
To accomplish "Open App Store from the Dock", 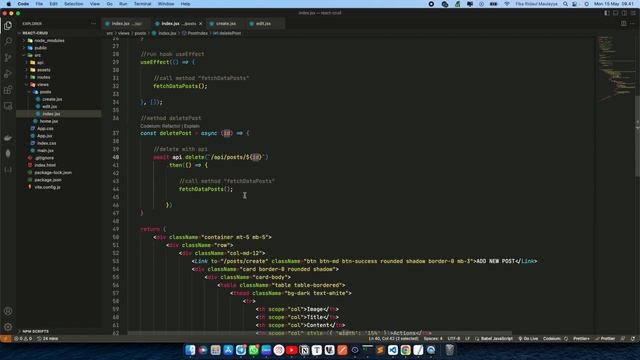I will point(228,350).
